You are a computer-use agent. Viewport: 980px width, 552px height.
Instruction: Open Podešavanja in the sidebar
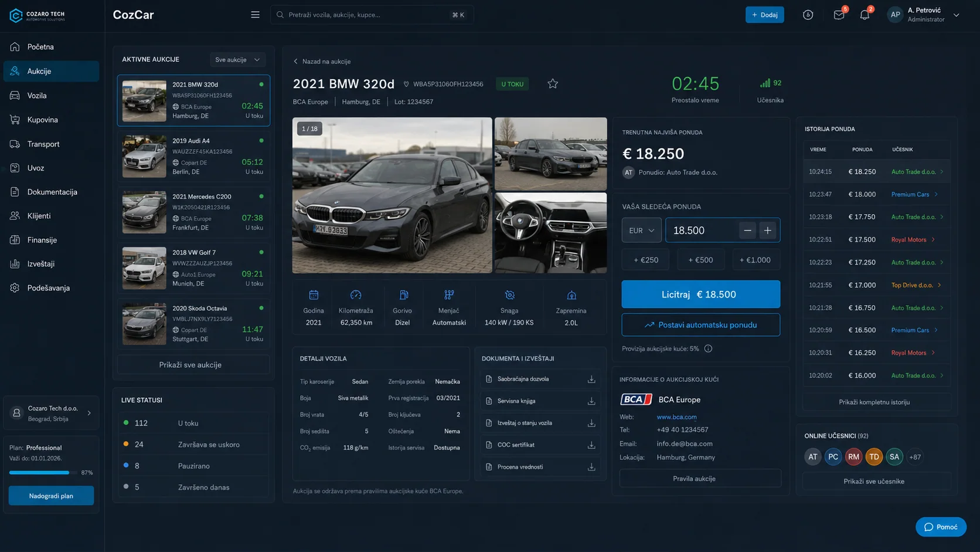(x=51, y=288)
